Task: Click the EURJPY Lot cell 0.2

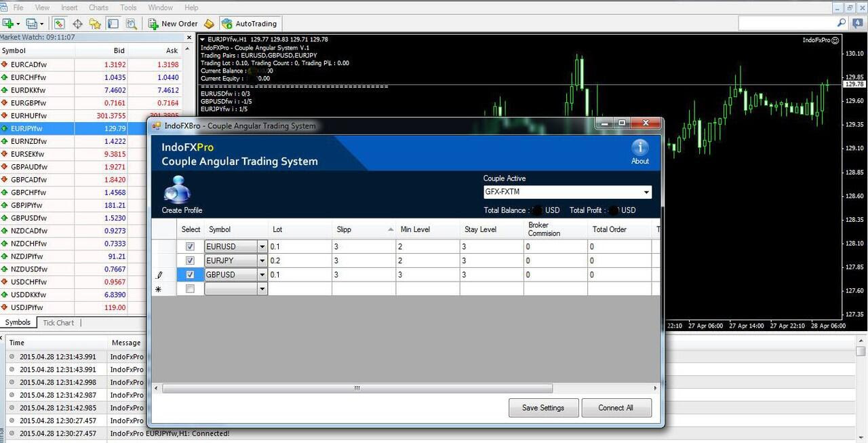Action: [300, 261]
